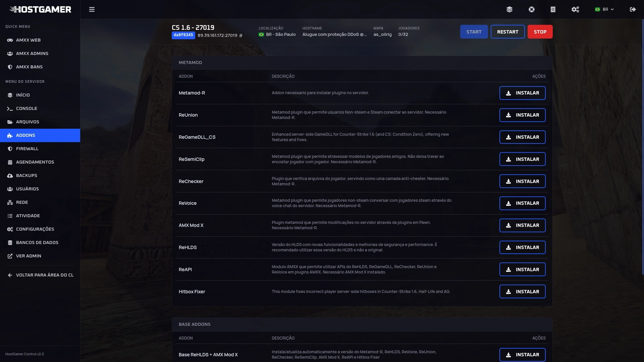Install ReGameDLL_CS addon

[x=522, y=137]
